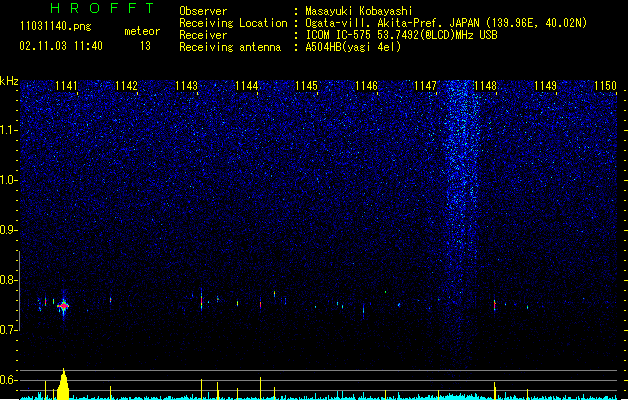This screenshot has width=629, height=400.
Task: Click the 1146 time axis label
Action: point(366,86)
